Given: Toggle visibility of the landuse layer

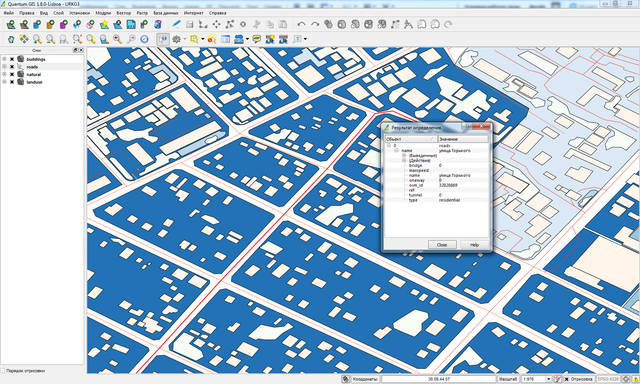Looking at the screenshot, I should [x=12, y=82].
